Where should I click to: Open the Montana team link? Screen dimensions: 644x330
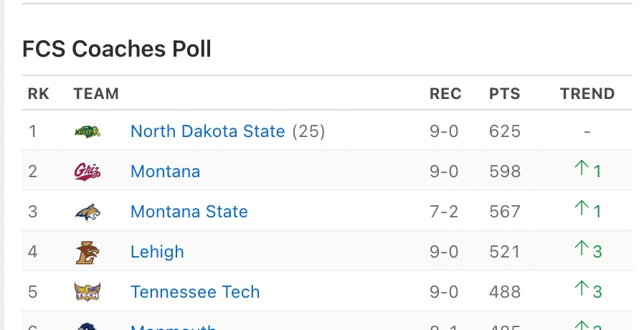[x=165, y=171]
